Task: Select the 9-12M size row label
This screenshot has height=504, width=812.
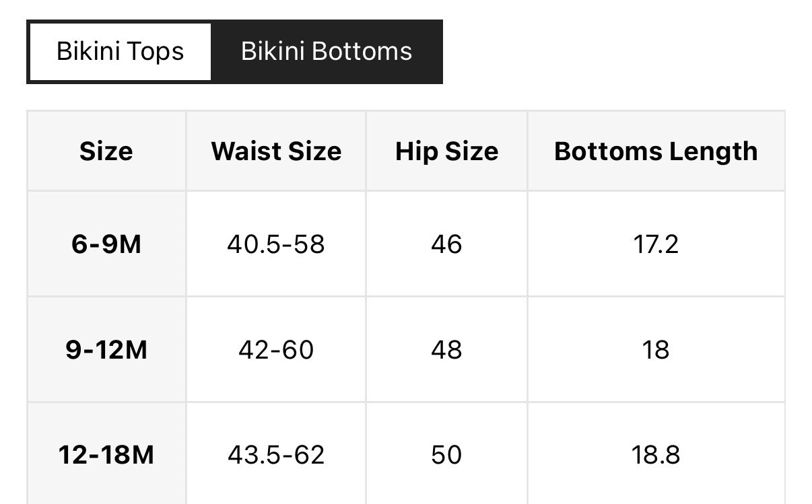Action: (x=106, y=350)
